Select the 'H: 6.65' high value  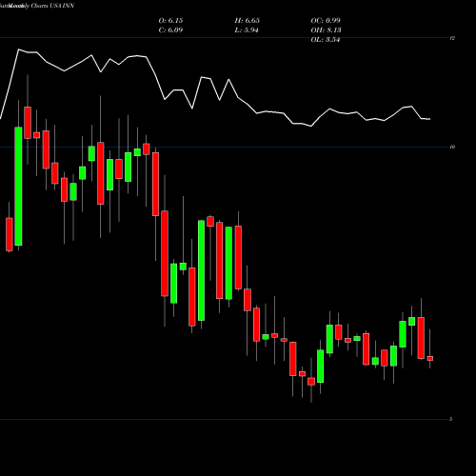[x=248, y=21]
